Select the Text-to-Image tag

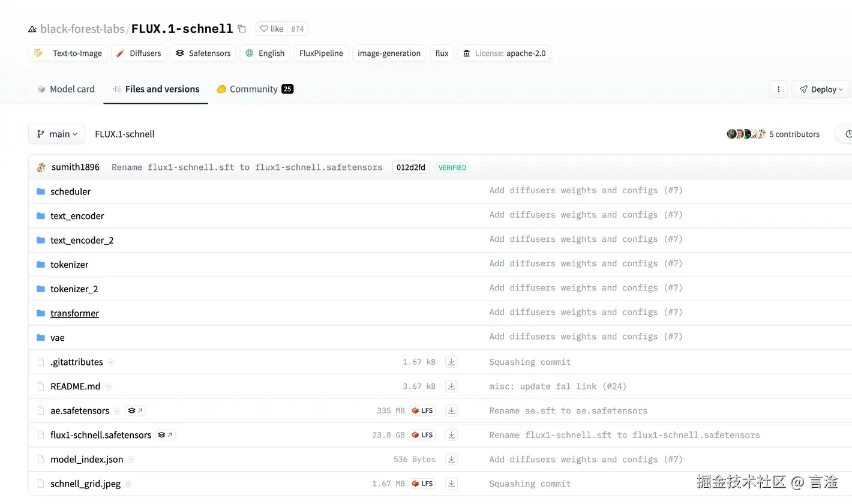pyautogui.click(x=68, y=53)
